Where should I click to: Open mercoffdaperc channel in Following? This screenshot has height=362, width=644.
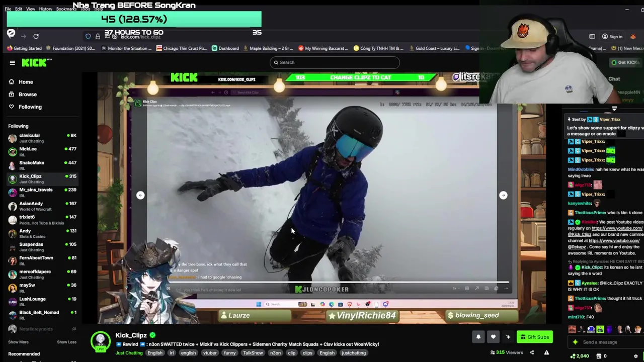tap(42, 274)
